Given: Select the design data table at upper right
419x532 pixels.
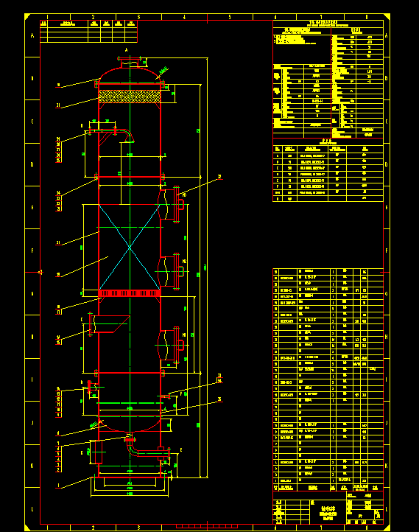Looking at the screenshot, I should (x=328, y=79).
